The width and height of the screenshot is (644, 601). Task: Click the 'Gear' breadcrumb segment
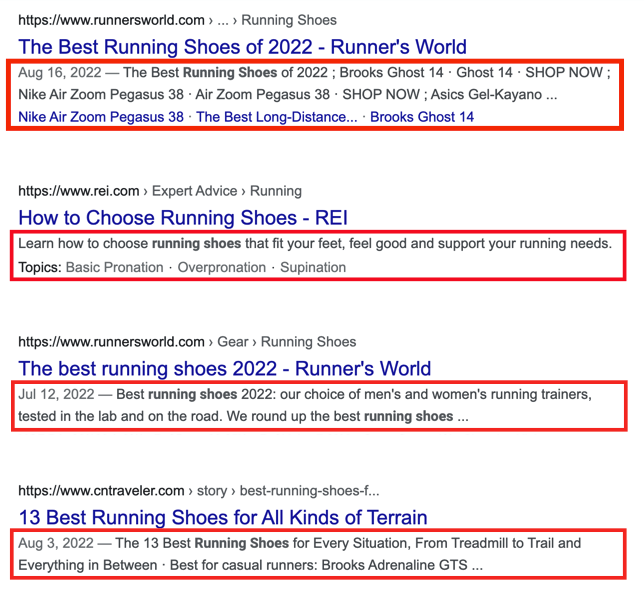tap(233, 342)
